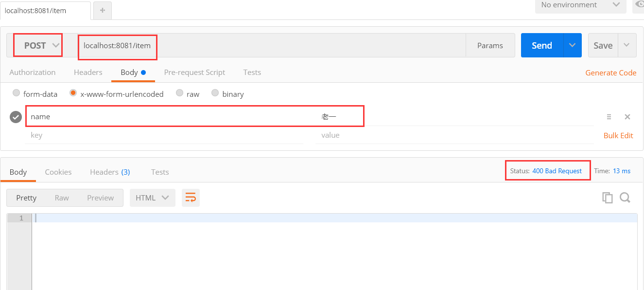This screenshot has height=290, width=644.
Task: Click the empty key input field
Action: coord(164,135)
